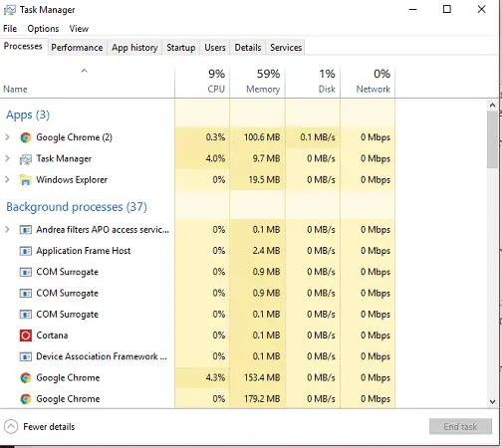Maximize the Task Manager window

click(x=447, y=9)
